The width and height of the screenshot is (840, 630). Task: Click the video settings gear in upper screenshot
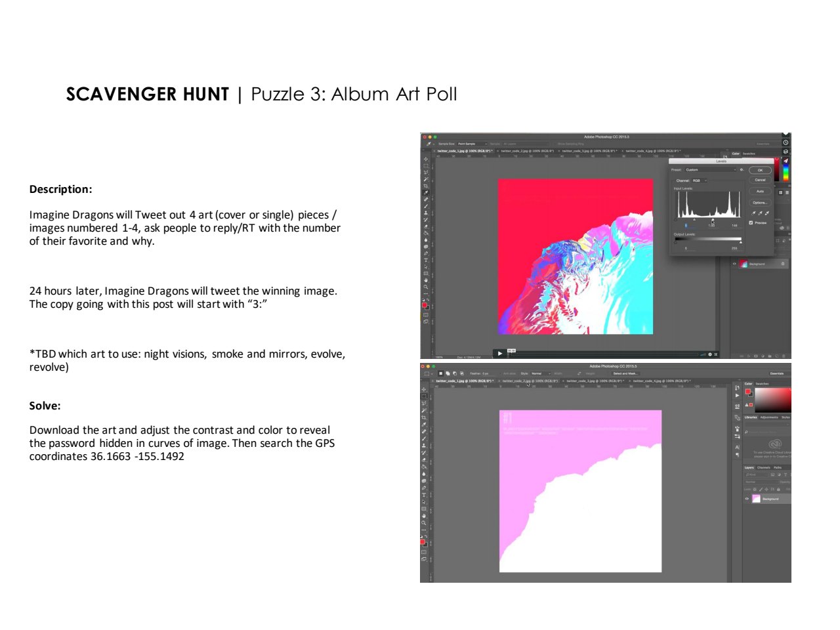pyautogui.click(x=710, y=354)
